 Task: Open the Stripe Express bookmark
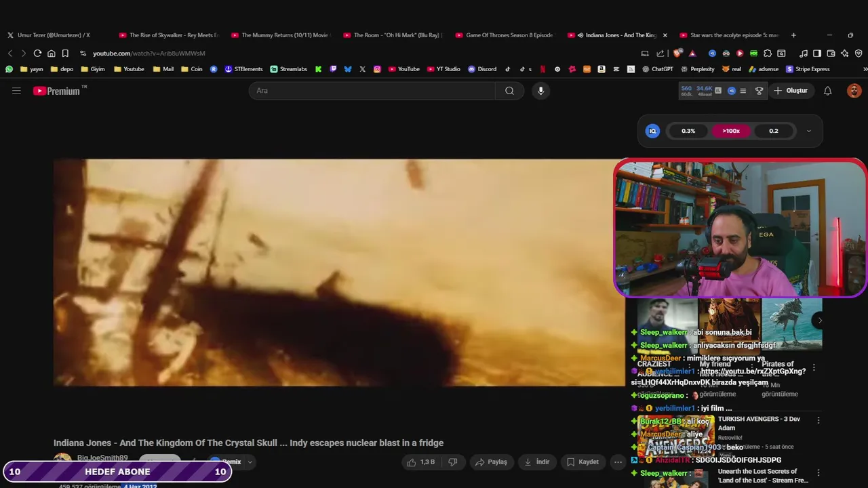tap(808, 68)
